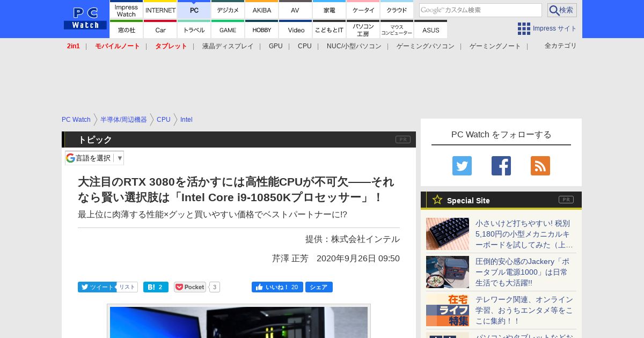The image size is (644, 338).
Task: Open the Facebook follow icon
Action: [x=501, y=166]
